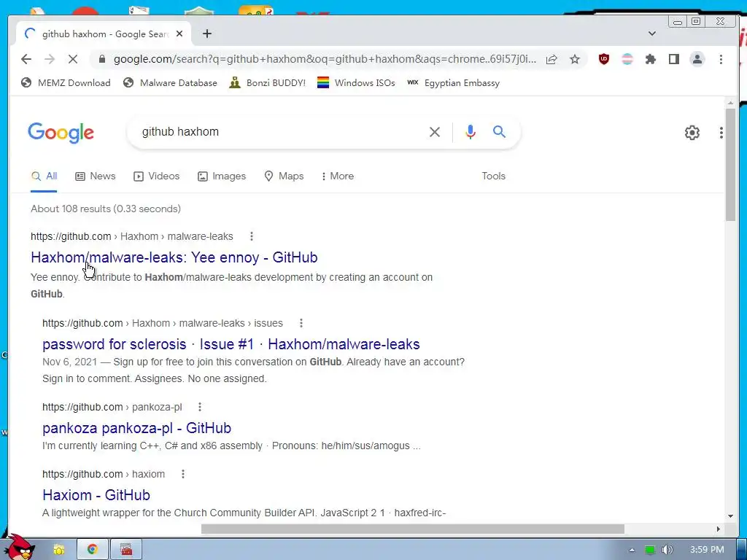Expand the tab search dropdown
The width and height of the screenshot is (747, 560).
pyautogui.click(x=651, y=34)
